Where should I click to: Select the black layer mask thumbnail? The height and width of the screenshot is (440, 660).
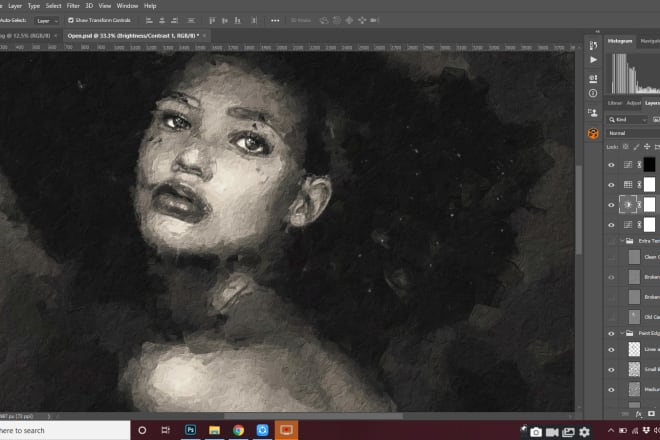tap(649, 165)
